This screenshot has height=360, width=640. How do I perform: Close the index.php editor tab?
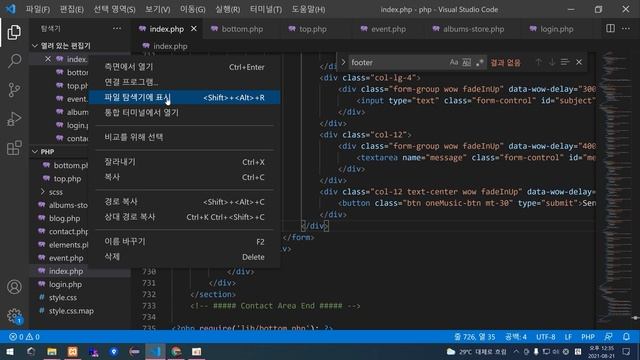[194, 29]
